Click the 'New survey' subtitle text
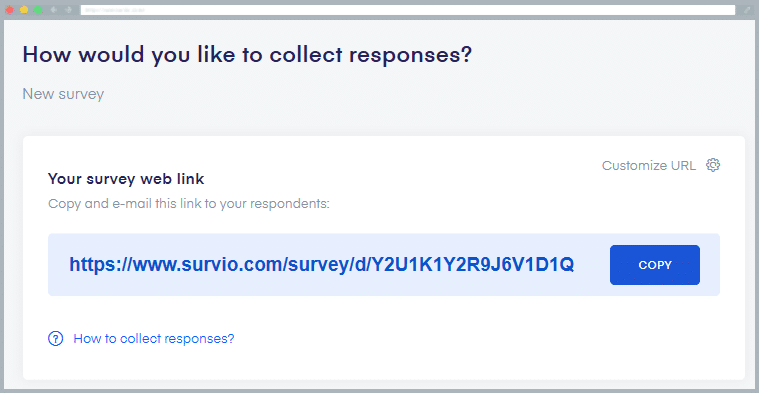 63,94
